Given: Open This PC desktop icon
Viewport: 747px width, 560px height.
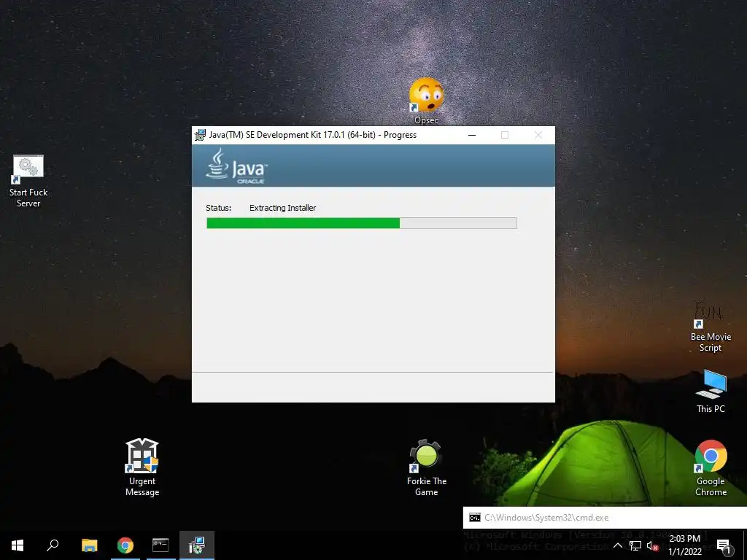Looking at the screenshot, I should [x=711, y=391].
